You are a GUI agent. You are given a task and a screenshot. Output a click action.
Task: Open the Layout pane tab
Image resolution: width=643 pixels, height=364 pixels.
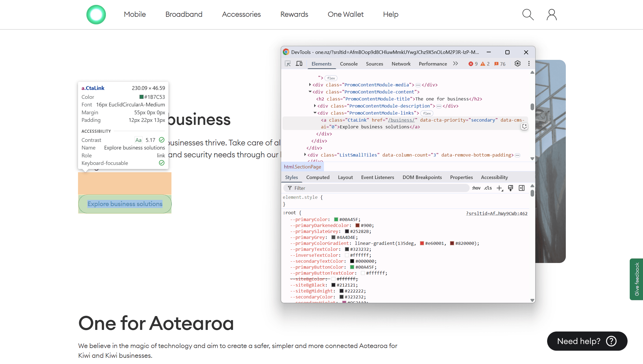[345, 177]
